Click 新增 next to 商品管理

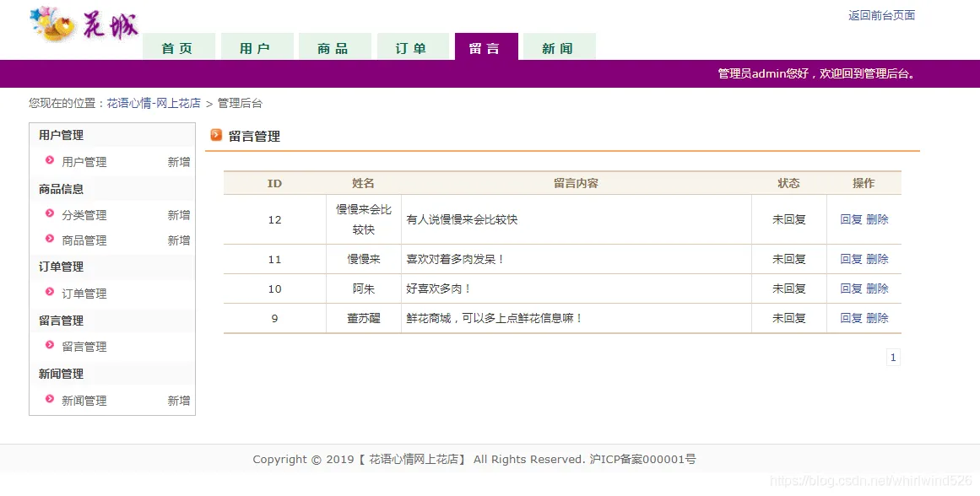click(179, 240)
